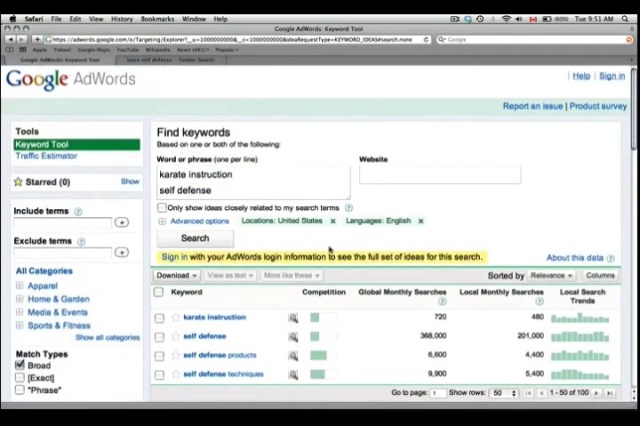Click the Search button
The image size is (640, 426).
195,238
